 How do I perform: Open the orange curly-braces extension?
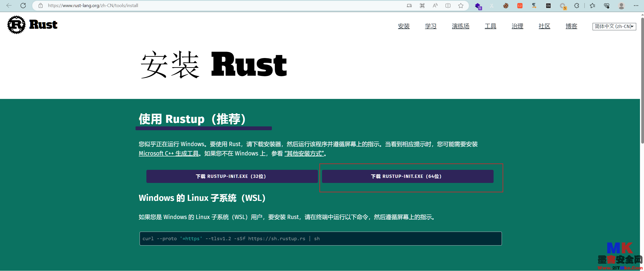[x=520, y=6]
